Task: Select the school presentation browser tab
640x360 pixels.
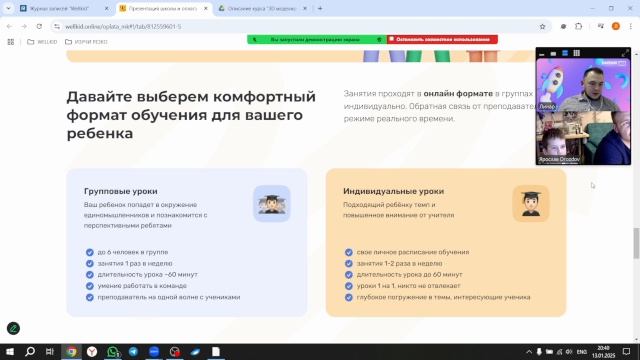Action: 163,8
